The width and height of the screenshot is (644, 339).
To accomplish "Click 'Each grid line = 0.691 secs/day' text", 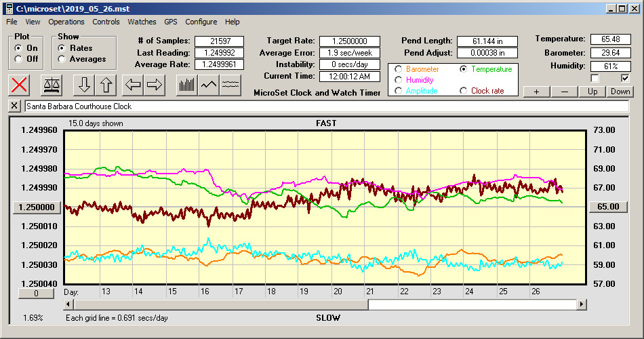I will point(117,317).
